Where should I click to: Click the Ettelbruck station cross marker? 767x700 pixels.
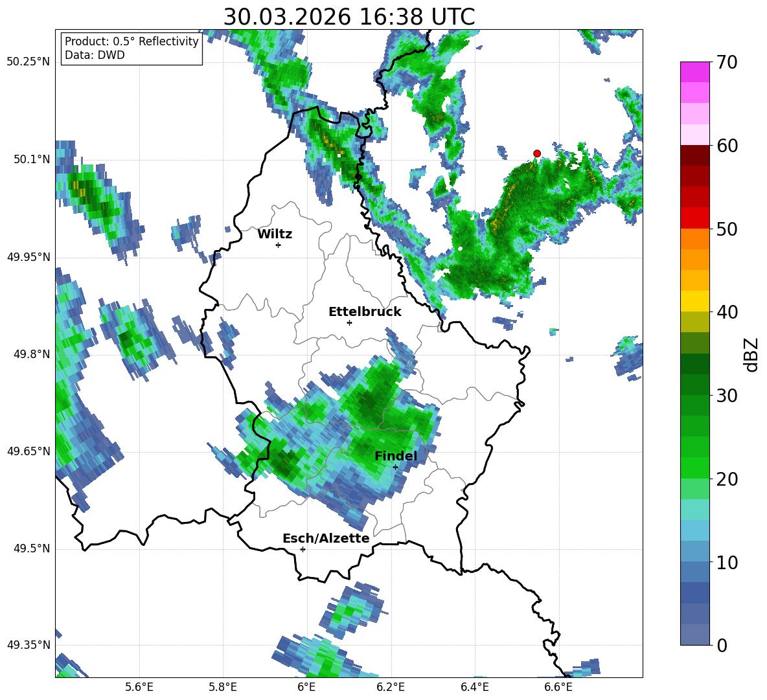[x=349, y=322]
